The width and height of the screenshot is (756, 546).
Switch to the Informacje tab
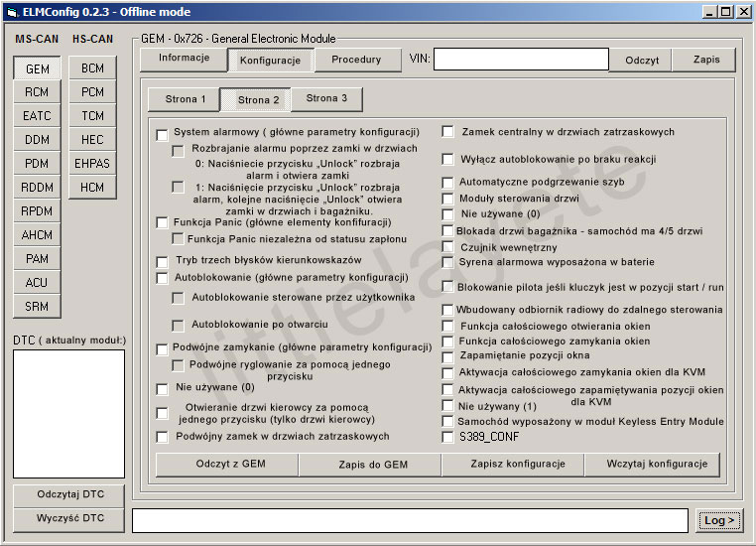[184, 59]
